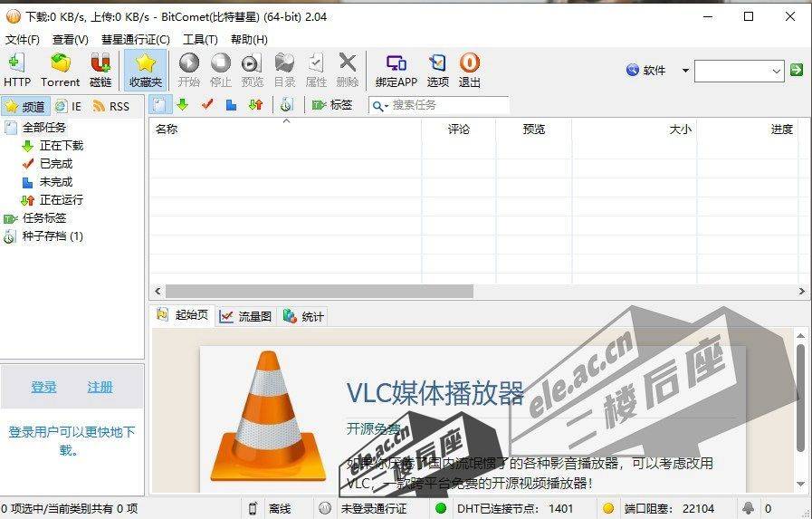Filter unfinished tasks with blue icon
The image size is (812, 519).
(232, 105)
